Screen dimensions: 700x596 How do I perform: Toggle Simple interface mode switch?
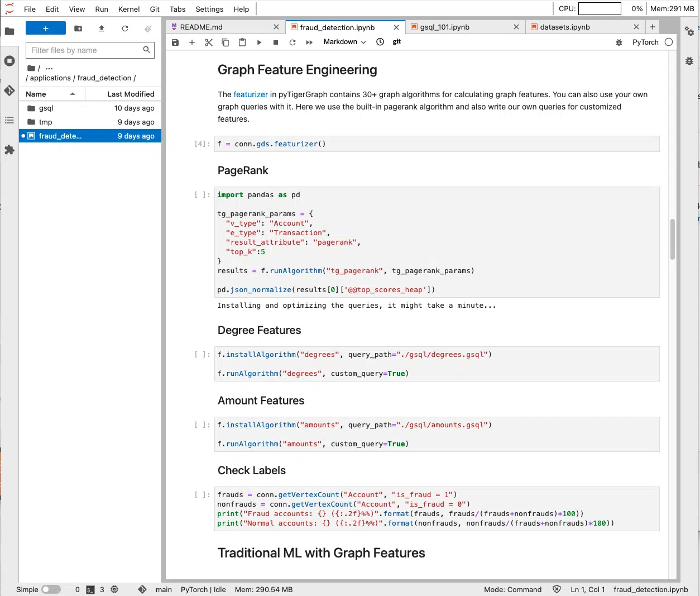pos(51,589)
